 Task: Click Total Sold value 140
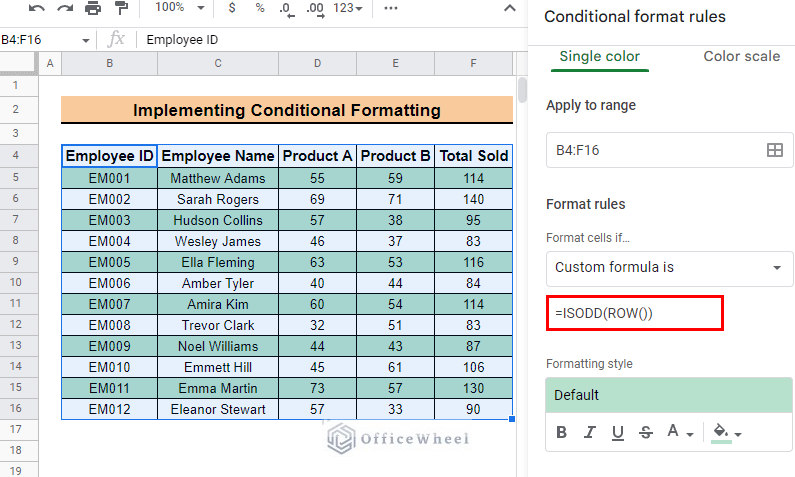474,199
